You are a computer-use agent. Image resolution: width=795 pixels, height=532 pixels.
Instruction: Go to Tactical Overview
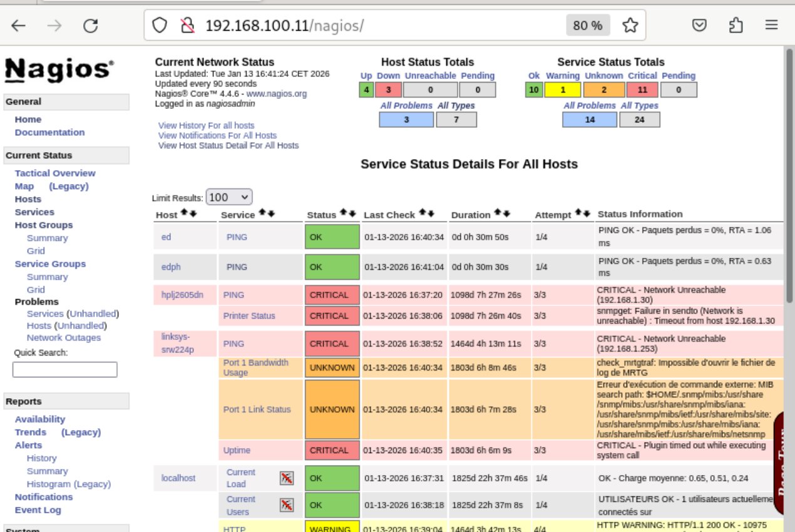[55, 173]
